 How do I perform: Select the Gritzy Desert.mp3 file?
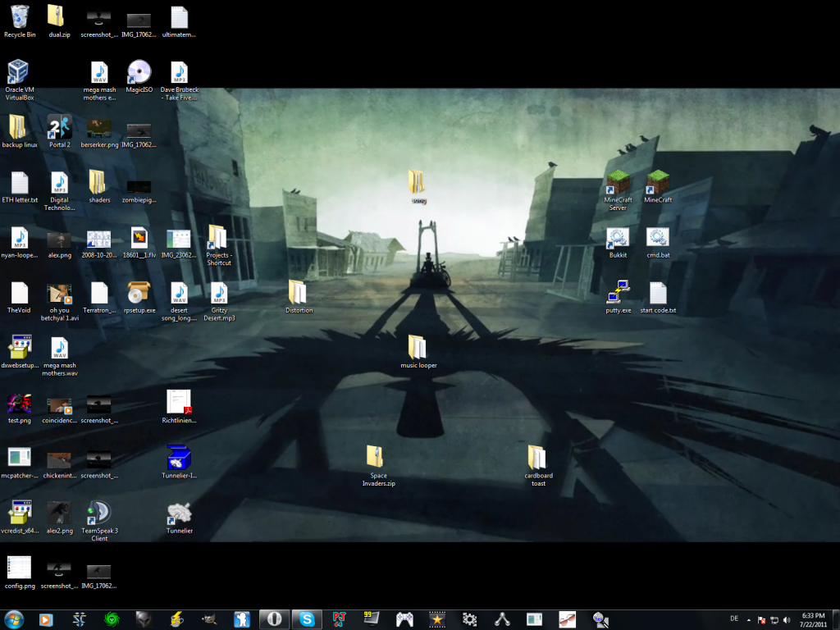click(x=218, y=302)
